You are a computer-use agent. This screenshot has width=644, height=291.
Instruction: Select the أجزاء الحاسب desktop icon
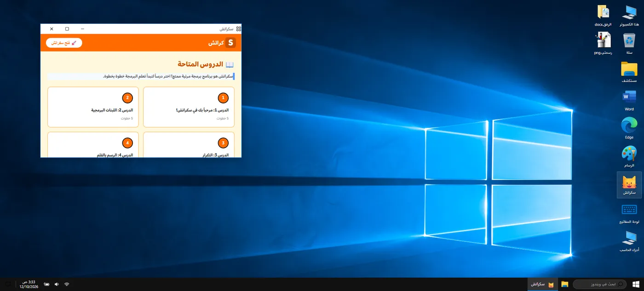coord(629,242)
